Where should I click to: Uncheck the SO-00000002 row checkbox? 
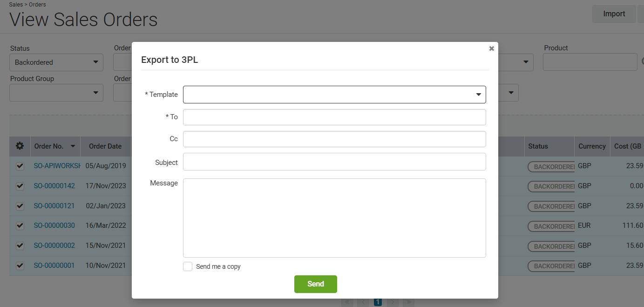[20, 246]
